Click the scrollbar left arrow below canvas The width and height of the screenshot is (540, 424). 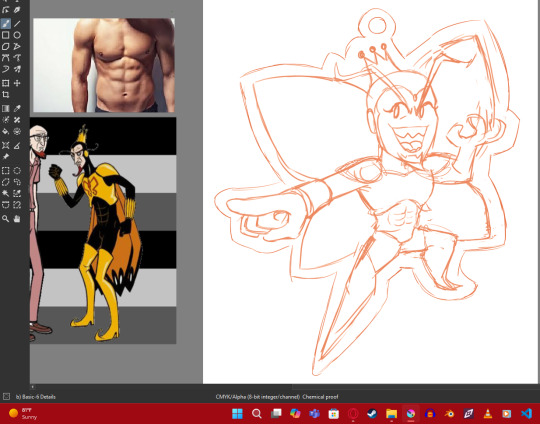click(x=33, y=387)
